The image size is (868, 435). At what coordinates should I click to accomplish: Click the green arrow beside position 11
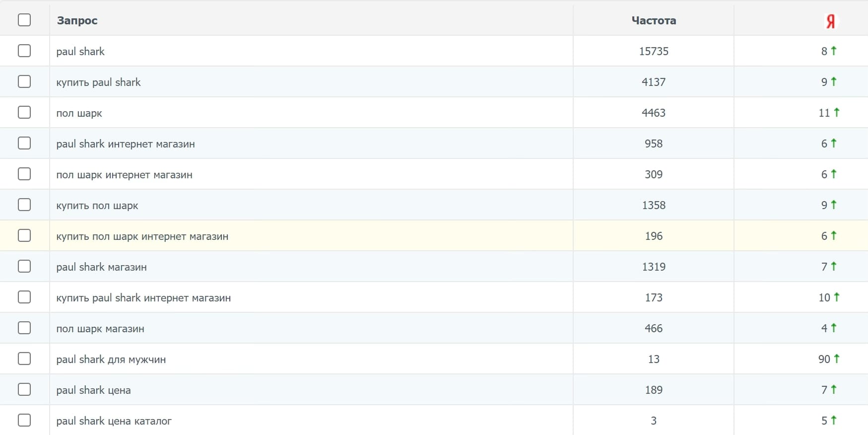click(837, 112)
